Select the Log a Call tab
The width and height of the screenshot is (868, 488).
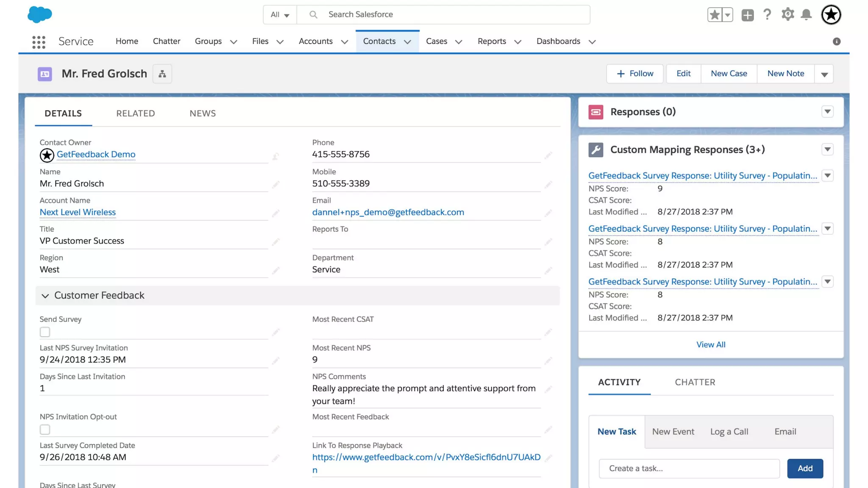click(x=729, y=432)
